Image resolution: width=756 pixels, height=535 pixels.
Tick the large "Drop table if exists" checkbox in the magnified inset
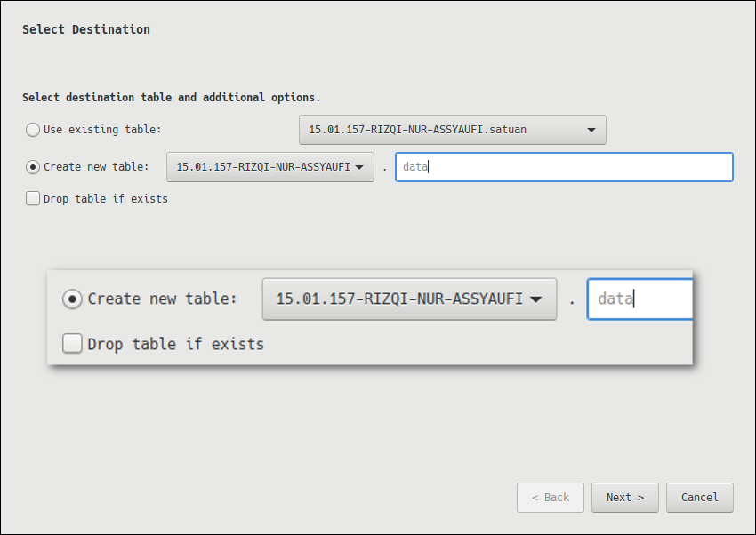(72, 344)
